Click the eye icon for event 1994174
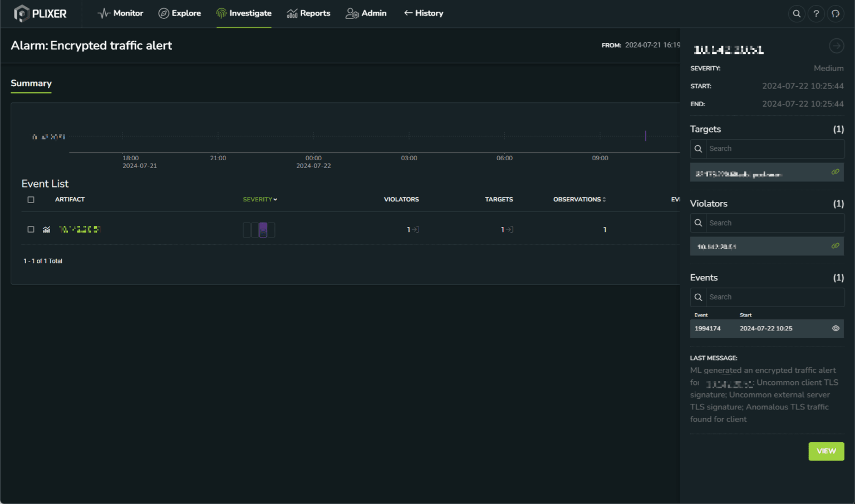This screenshot has width=855, height=504. (836, 328)
